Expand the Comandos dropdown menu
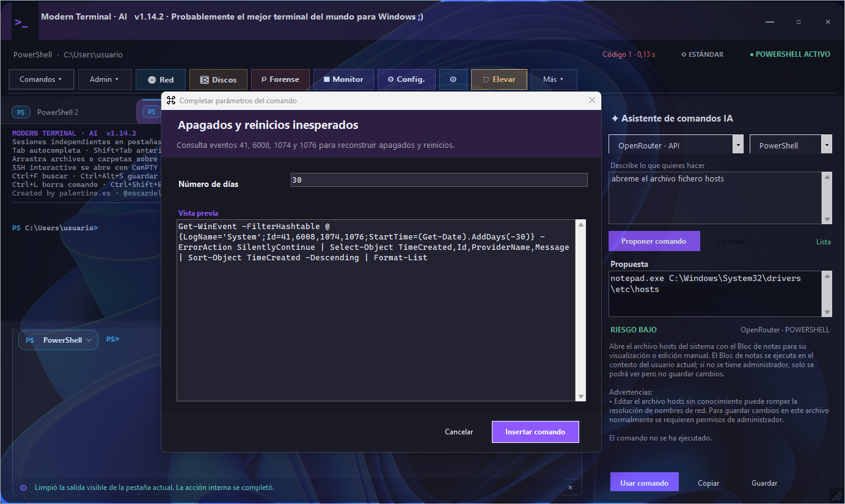This screenshot has width=845, height=504. pyautogui.click(x=41, y=79)
